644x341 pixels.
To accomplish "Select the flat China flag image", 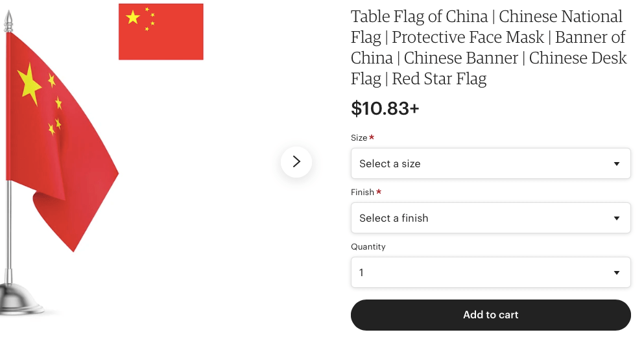I will (x=161, y=32).
